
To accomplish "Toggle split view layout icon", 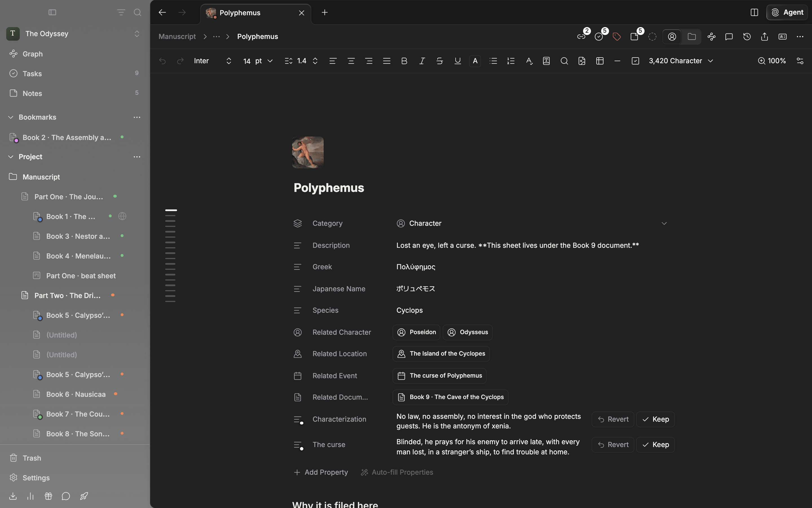I will pos(754,12).
